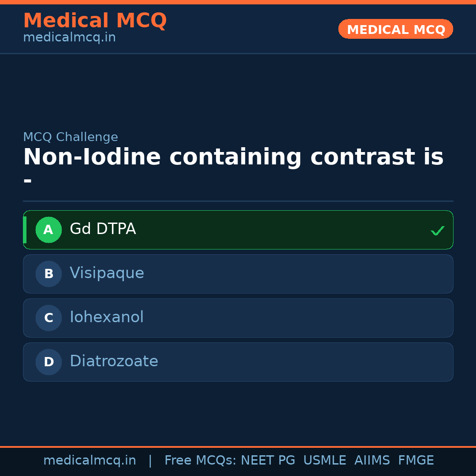Click the Medical MCQ logo heading

point(95,21)
